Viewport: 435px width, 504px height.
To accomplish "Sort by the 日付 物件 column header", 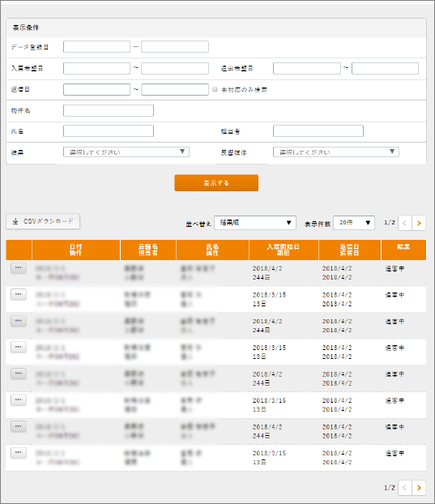I will (x=76, y=250).
